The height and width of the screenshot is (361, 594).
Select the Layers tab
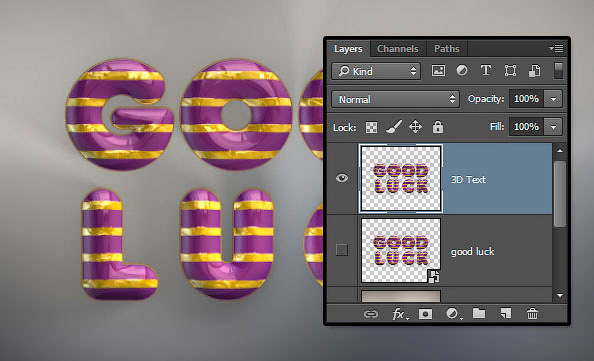(x=348, y=49)
